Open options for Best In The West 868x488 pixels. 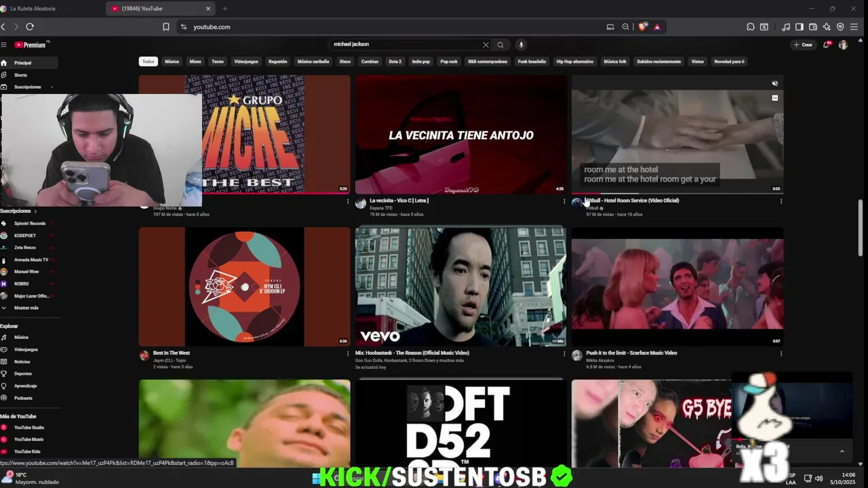click(348, 354)
